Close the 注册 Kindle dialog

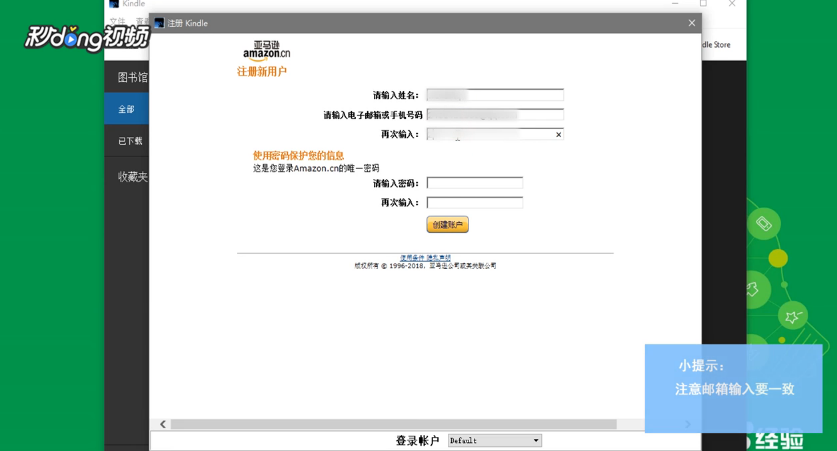(692, 23)
